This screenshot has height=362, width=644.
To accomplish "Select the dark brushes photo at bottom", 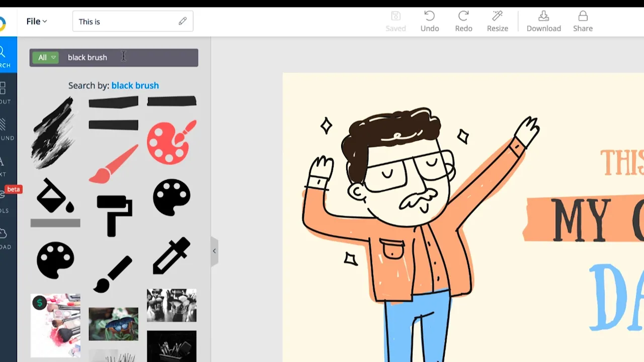I will click(172, 346).
